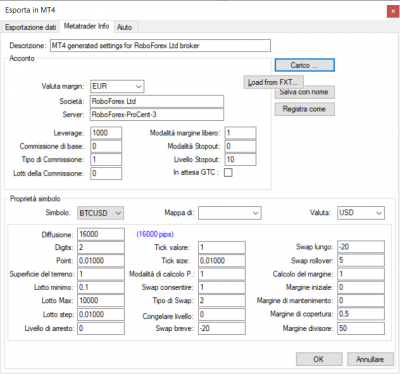Click the Superficie del terreno field
Image resolution: width=400 pixels, height=374 pixels.
pyautogui.click(x=101, y=274)
